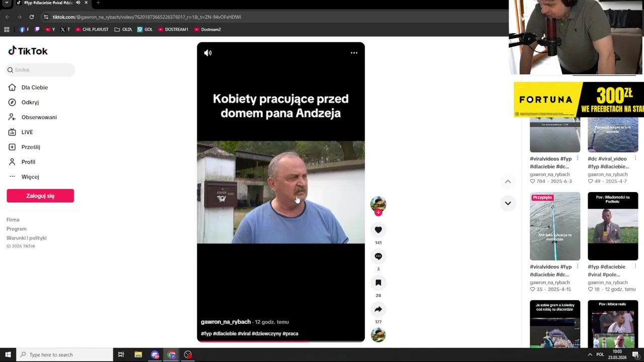Click the Zaloguj się button

click(x=40, y=196)
